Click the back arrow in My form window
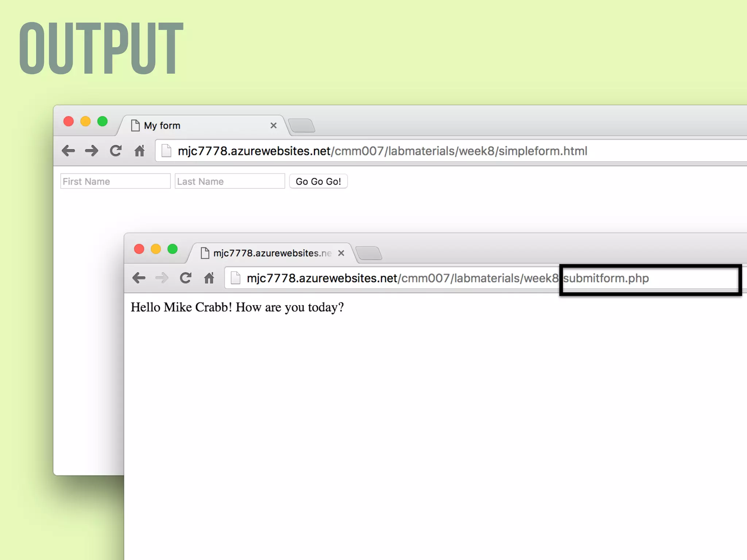Screen dimensions: 747x560 [x=68, y=151]
